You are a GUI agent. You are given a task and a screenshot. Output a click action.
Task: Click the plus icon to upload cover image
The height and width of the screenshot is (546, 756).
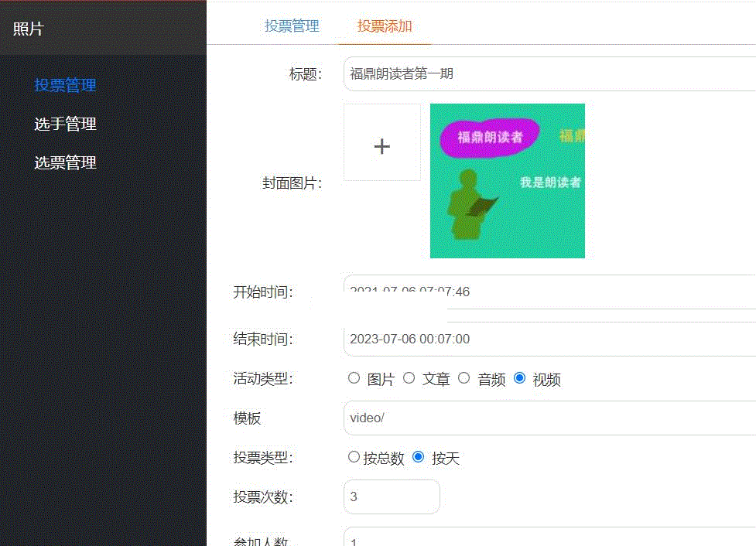point(382,146)
